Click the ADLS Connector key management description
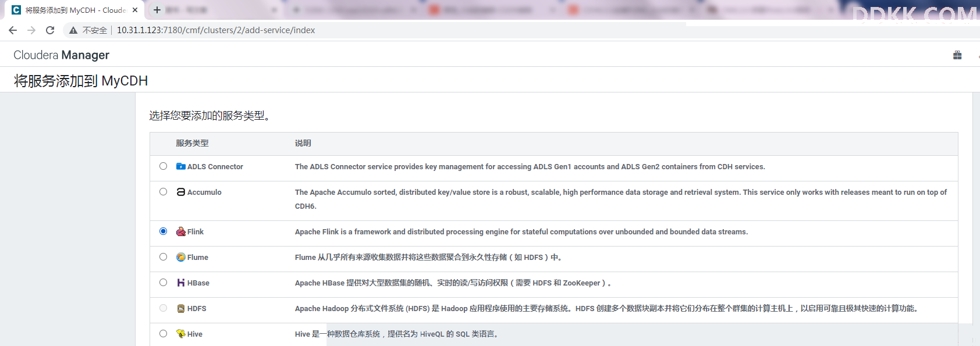 click(530, 166)
